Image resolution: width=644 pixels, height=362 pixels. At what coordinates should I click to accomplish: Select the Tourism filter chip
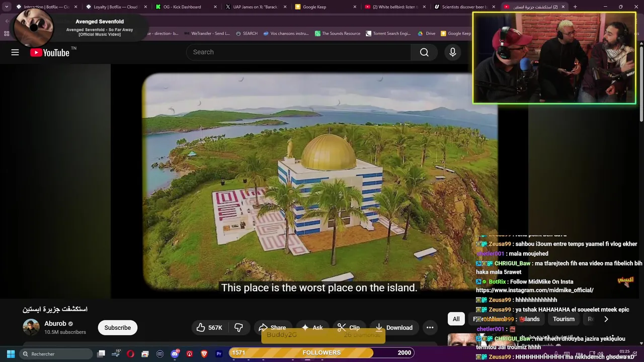[563, 319]
